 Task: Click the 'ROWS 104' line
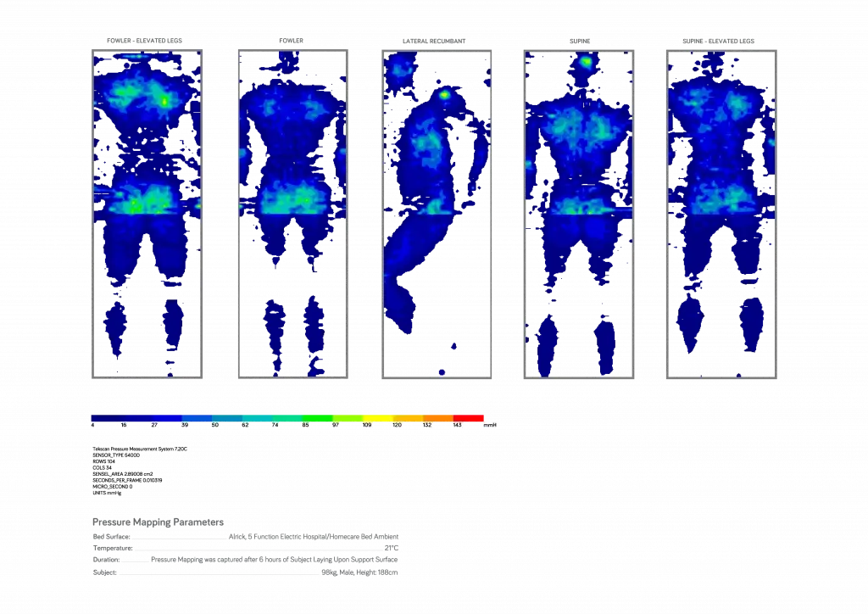click(x=103, y=461)
